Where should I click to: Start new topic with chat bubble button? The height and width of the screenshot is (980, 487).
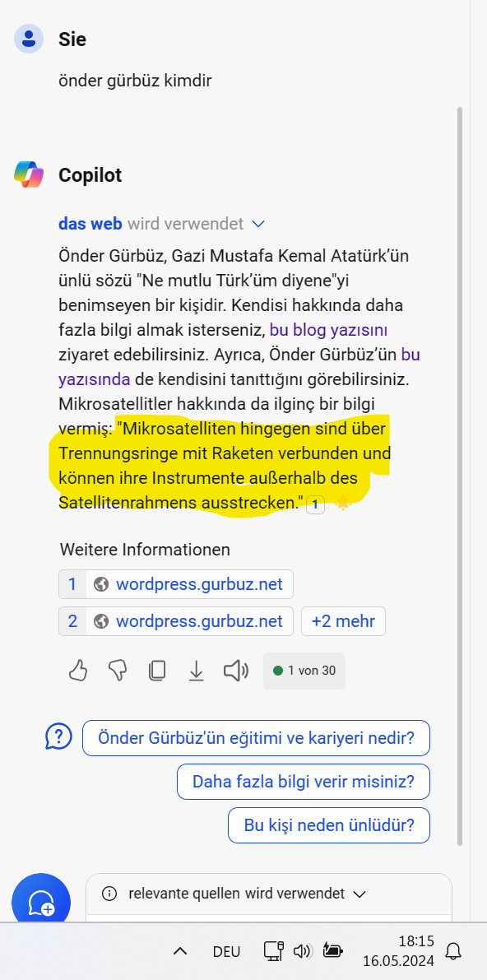41,902
